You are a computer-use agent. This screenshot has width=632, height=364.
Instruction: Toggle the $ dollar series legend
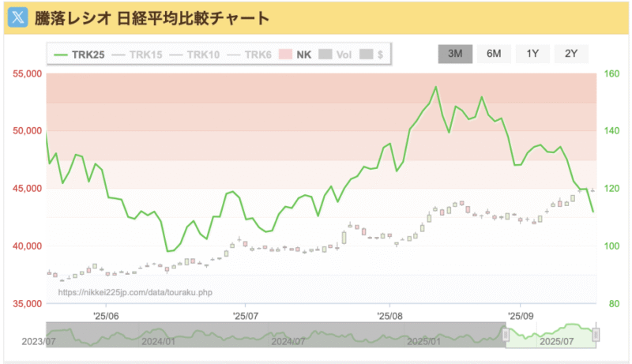click(x=371, y=54)
